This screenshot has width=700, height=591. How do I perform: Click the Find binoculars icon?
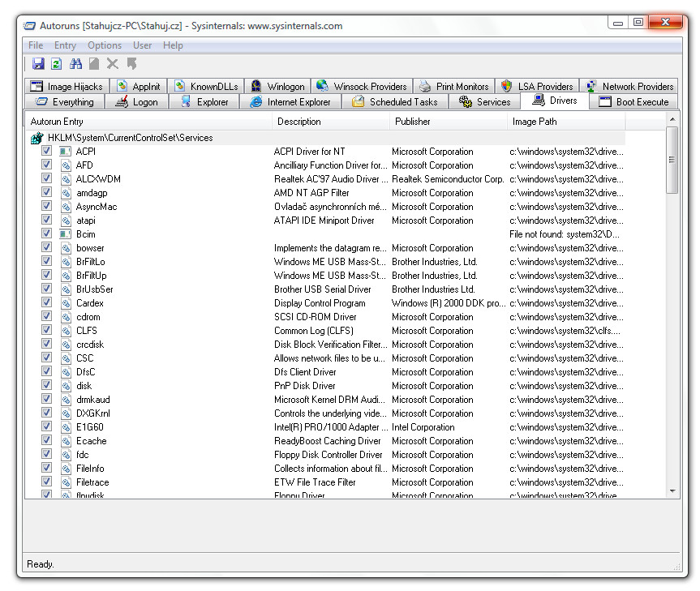[x=75, y=64]
